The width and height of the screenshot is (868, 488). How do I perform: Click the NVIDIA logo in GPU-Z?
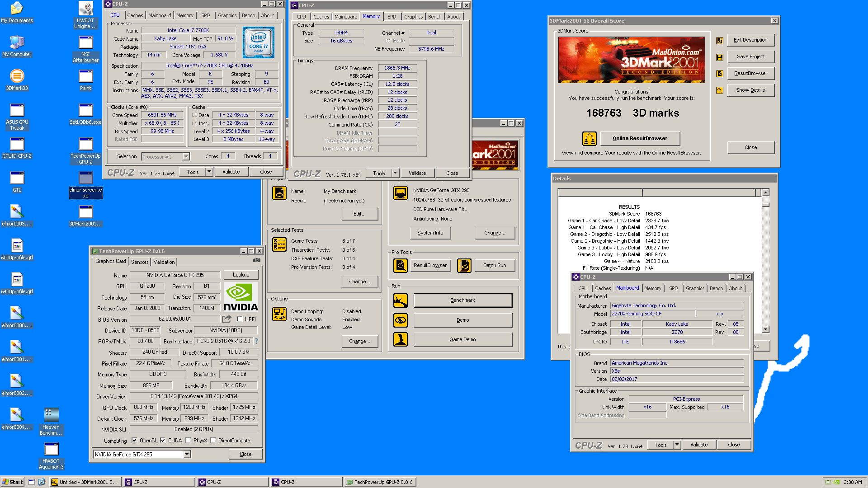click(241, 297)
